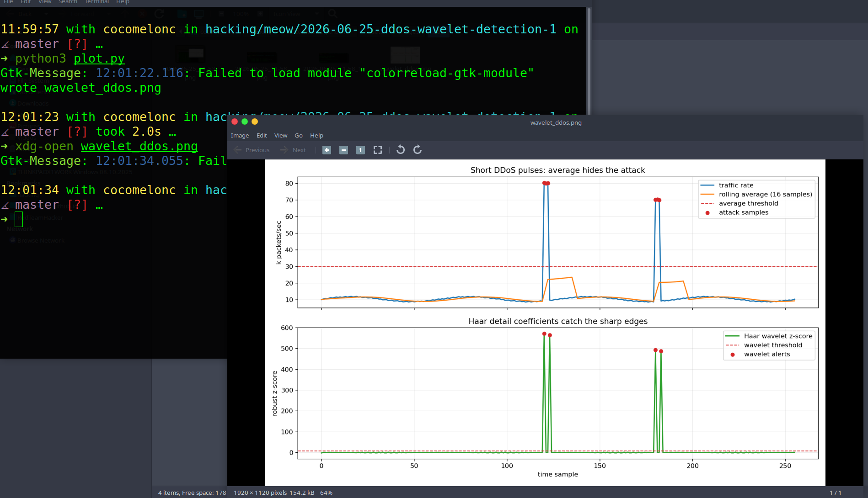Rotate image counter-clockwise icon
The height and width of the screenshot is (498, 868).
click(x=400, y=150)
